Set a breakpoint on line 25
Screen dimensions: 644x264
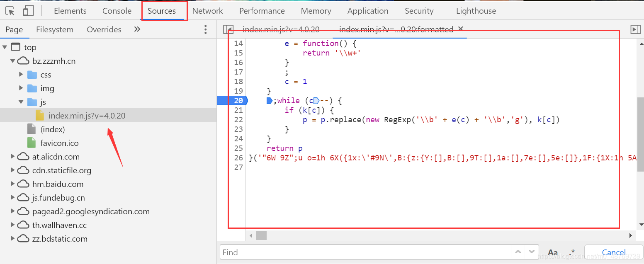pos(238,148)
